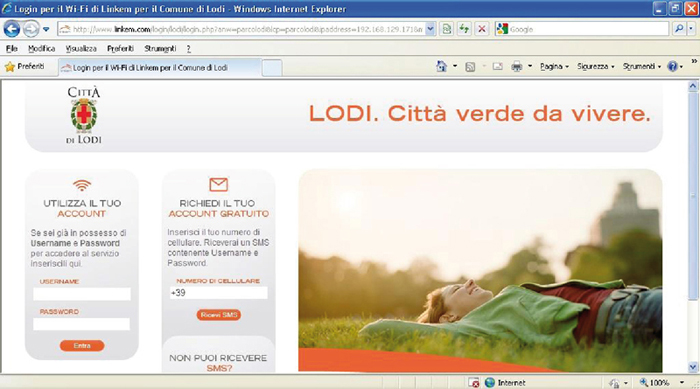Click the orange Wi-Fi signal icon
700x389 pixels.
(82, 185)
